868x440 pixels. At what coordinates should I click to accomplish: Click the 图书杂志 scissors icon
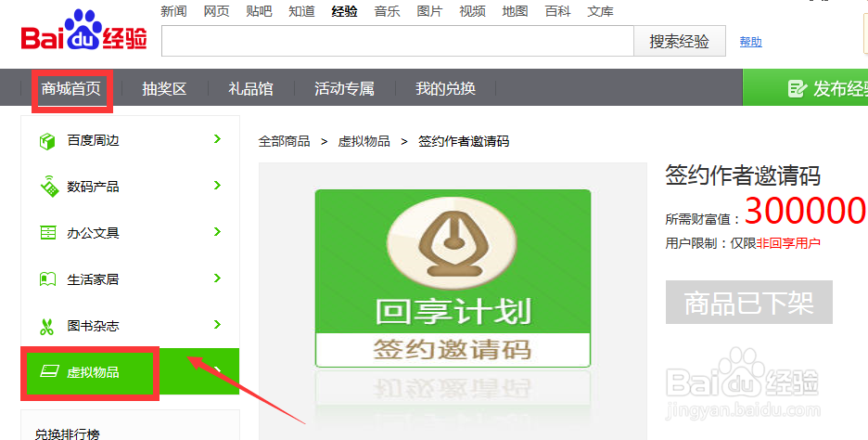tap(47, 327)
